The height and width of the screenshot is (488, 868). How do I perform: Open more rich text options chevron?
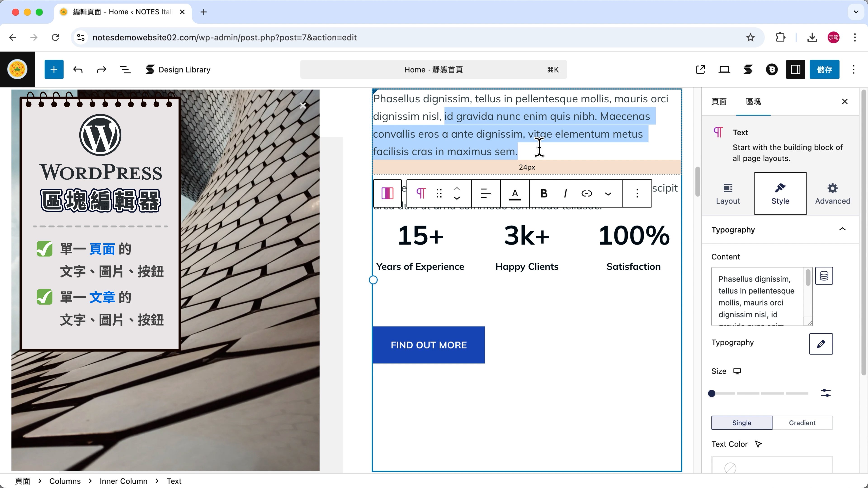point(608,194)
